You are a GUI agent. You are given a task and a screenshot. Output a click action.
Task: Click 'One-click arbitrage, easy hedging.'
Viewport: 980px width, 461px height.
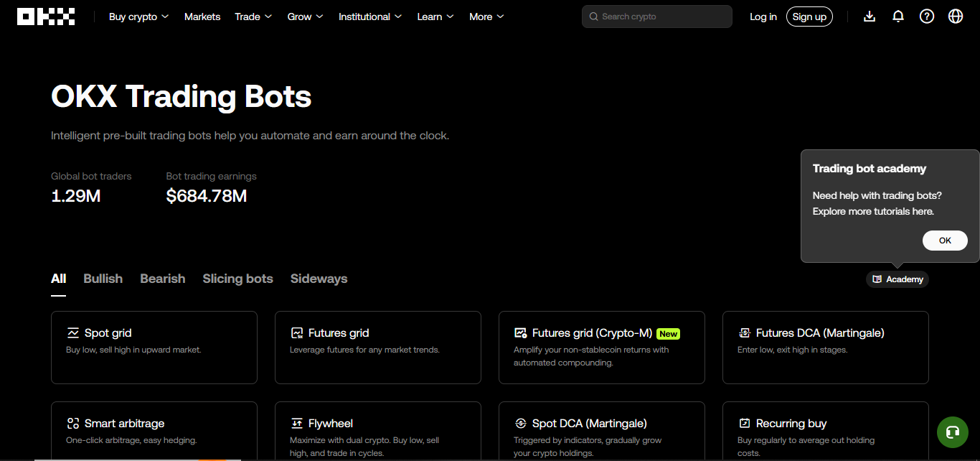tap(131, 440)
